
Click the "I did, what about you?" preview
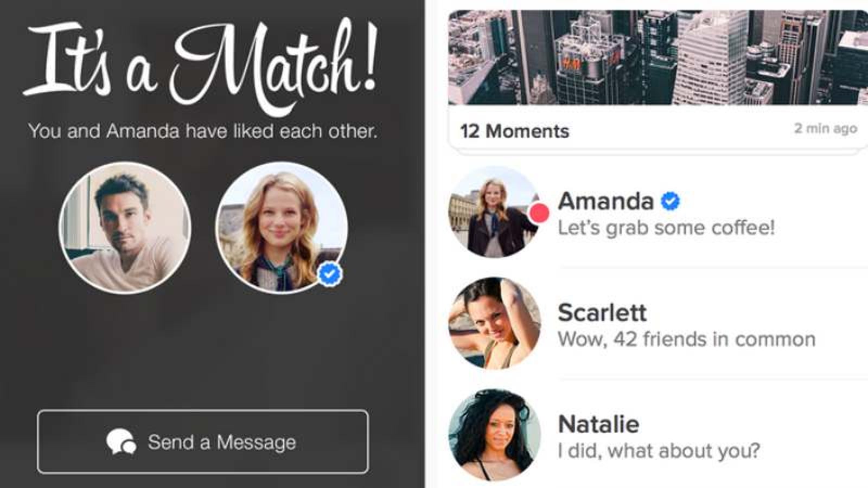659,451
